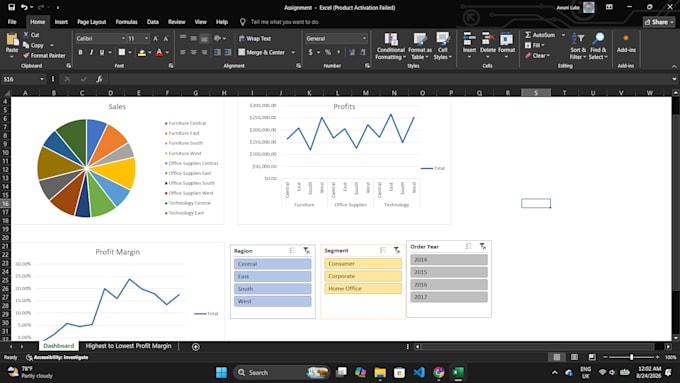Screen dimensions: 680x383
Task: Apply percent style number format
Action: coord(328,52)
